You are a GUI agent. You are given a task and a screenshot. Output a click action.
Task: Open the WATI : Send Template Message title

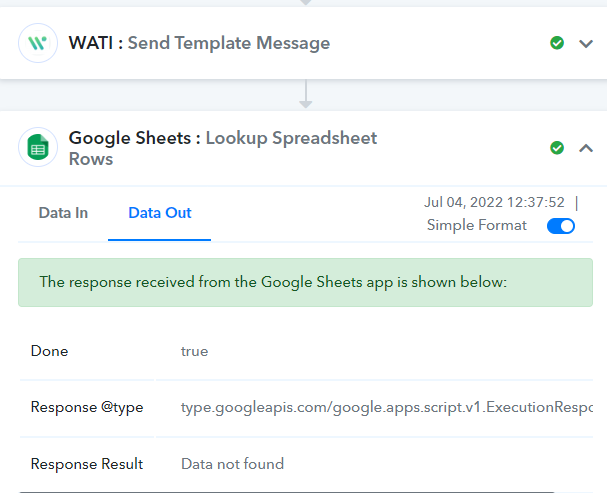click(x=199, y=43)
